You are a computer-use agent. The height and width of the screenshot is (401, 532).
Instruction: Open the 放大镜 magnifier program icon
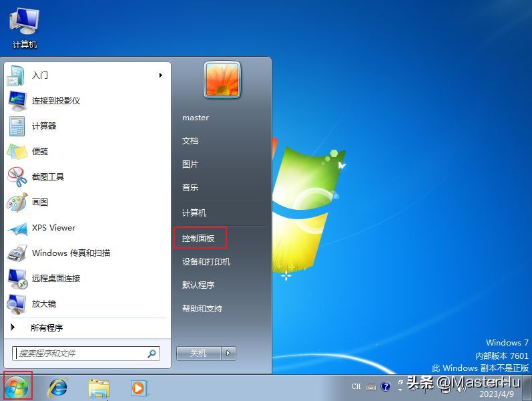16,304
